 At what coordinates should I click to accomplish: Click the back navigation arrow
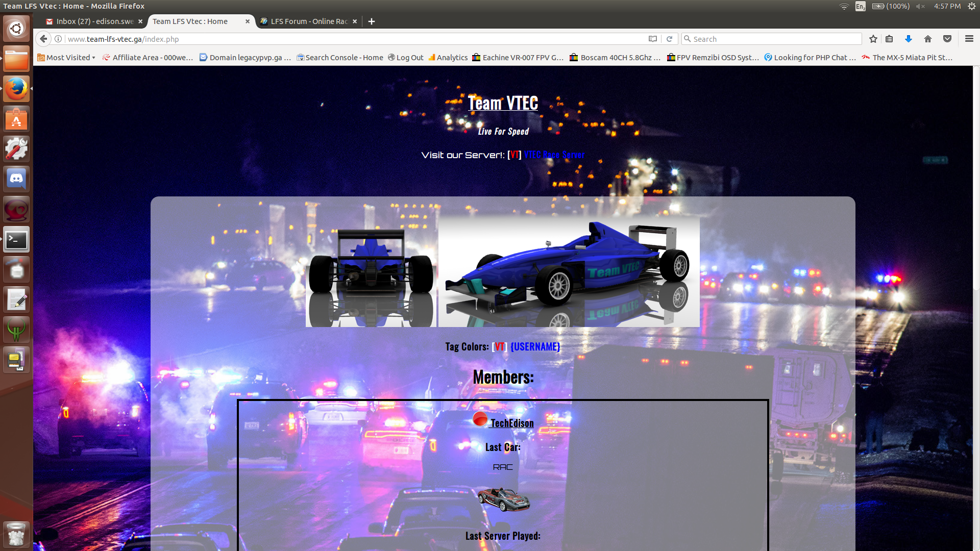click(x=44, y=39)
